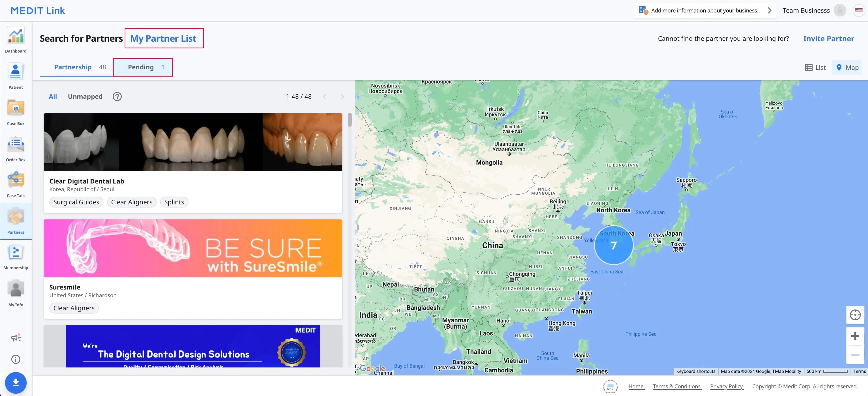Open the Suresmile banner image
The height and width of the screenshot is (396, 868).
[193, 248]
